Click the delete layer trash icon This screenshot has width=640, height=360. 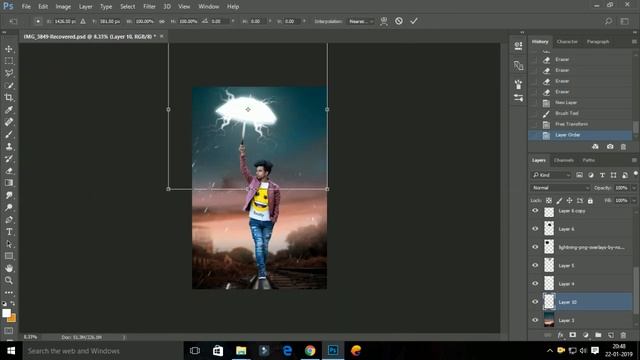pos(623,335)
